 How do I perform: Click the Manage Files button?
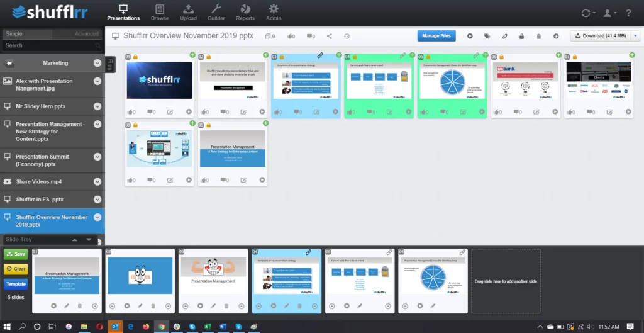point(436,36)
